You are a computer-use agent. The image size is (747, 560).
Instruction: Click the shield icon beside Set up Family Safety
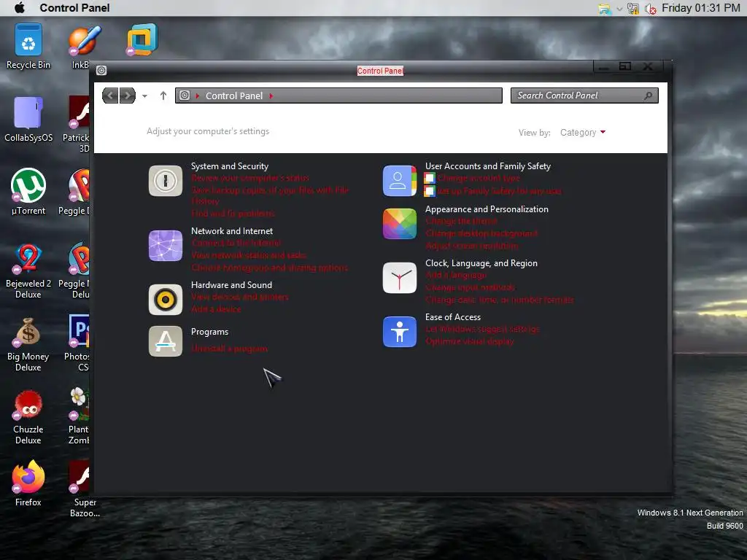[x=429, y=191]
